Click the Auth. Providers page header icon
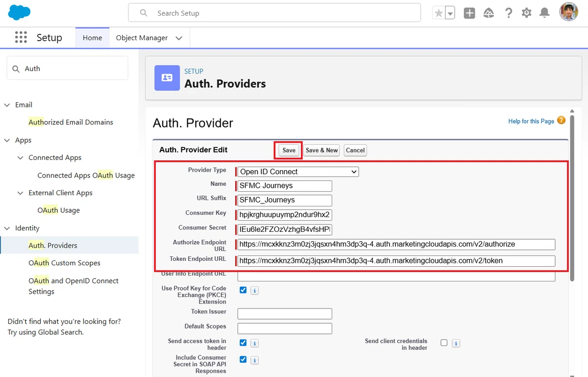Screen dimensions: 588x377 [x=167, y=78]
